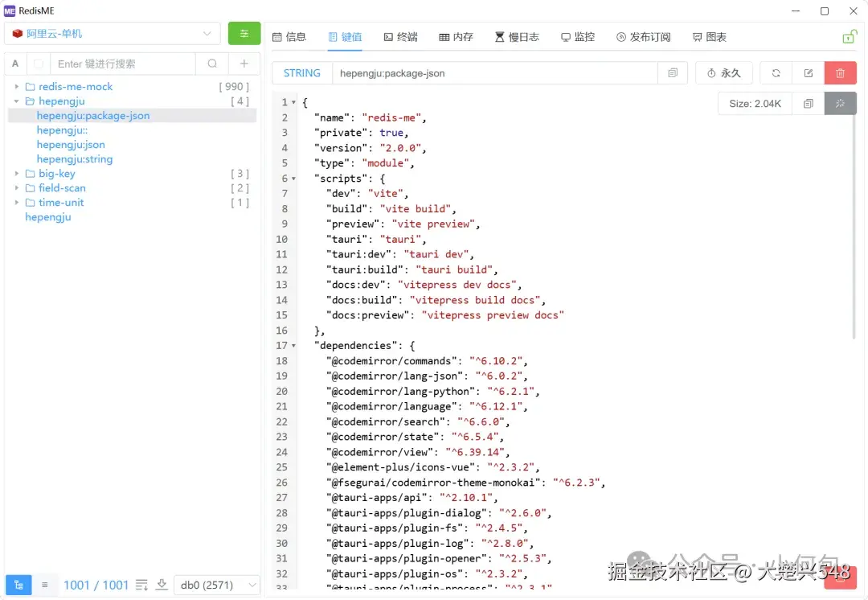This screenshot has height=600, width=868.
Task: Select key hepengju:package-json in tree
Action: pyautogui.click(x=93, y=115)
